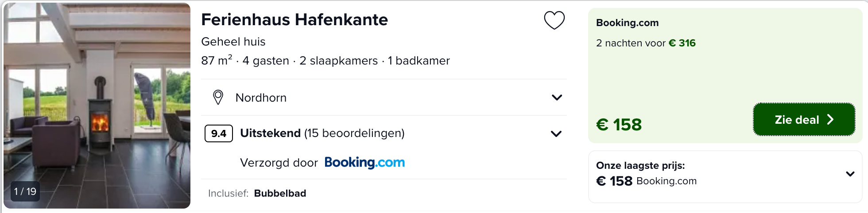
Task: Click the location pin icon beside Nordhorn
Action: [x=218, y=97]
